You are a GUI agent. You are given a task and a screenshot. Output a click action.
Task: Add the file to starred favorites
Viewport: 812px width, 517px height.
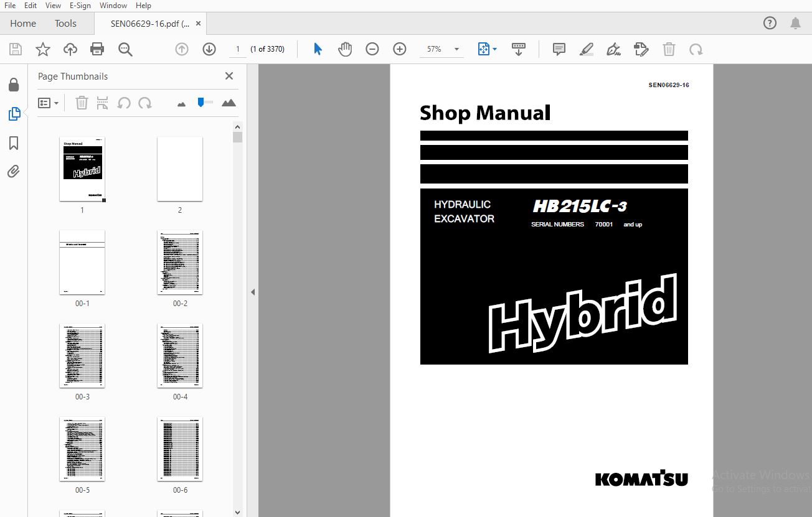(x=42, y=49)
